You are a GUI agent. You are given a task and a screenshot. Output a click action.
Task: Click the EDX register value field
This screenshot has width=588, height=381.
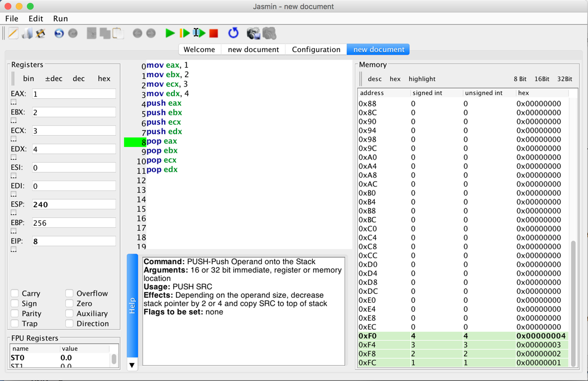74,149
